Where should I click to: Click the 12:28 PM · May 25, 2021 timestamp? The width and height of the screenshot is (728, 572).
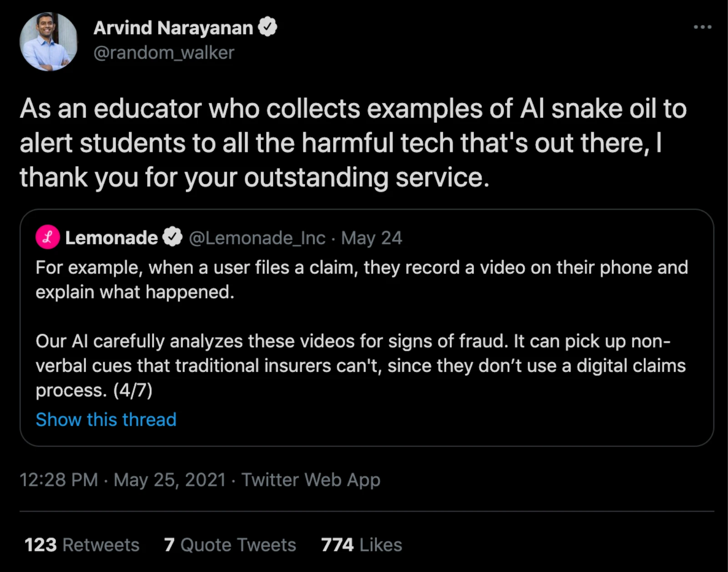tap(122, 480)
